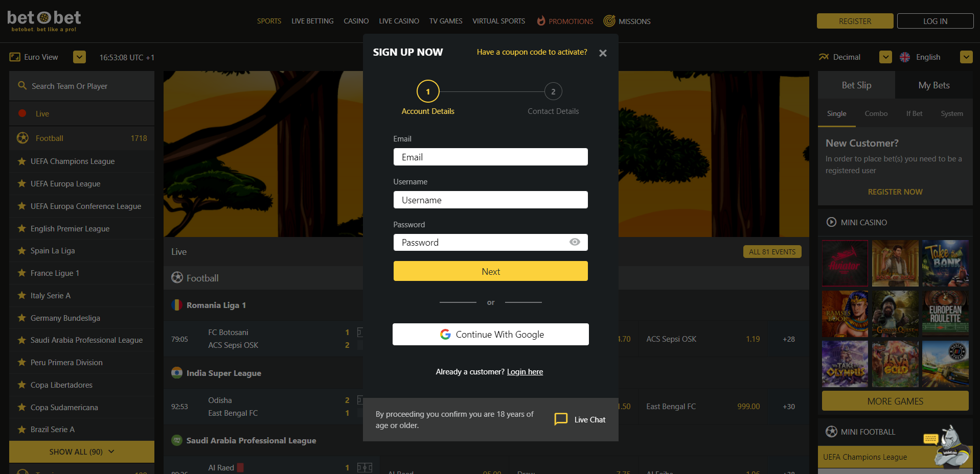
Task: Follow the Login here link
Action: pos(525,372)
